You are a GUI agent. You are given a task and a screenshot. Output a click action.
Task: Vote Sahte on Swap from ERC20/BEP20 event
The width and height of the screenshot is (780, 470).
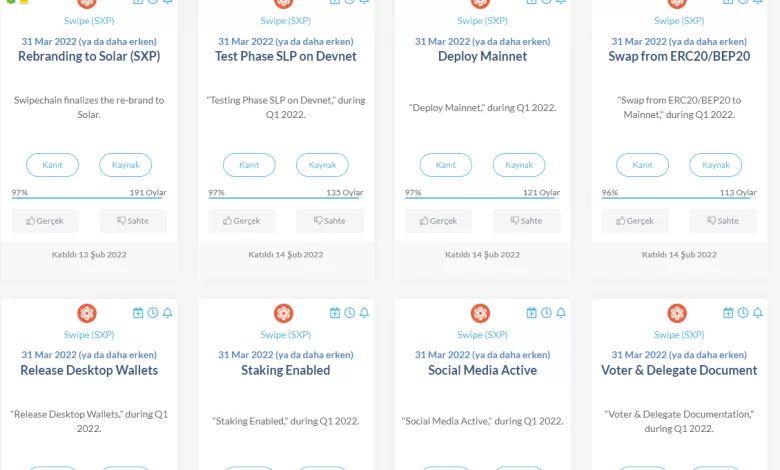point(723,221)
